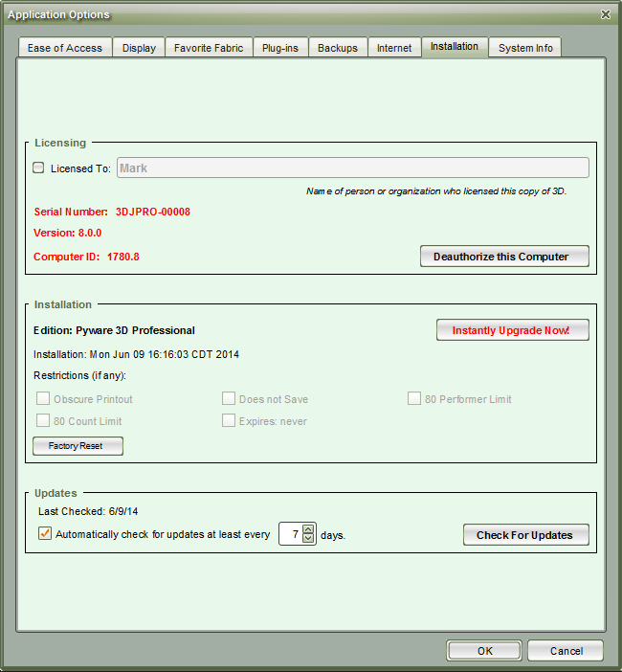Viewport: 622px width, 672px height.
Task: Toggle Does not Save checkbox
Action: (x=229, y=398)
